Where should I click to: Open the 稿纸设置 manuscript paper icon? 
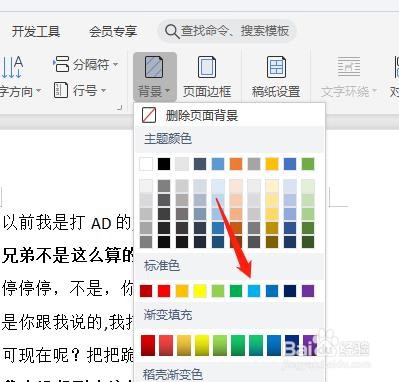pyautogui.click(x=276, y=67)
